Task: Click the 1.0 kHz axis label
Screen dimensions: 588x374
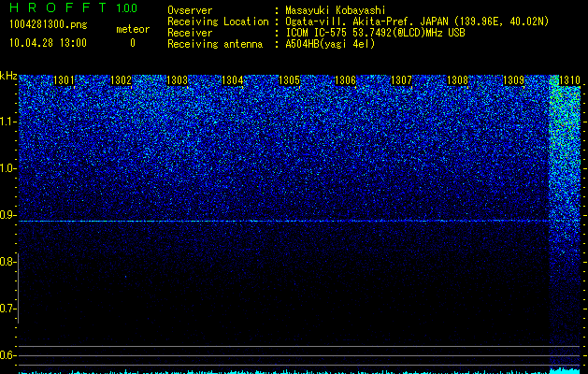Action: (x=8, y=168)
